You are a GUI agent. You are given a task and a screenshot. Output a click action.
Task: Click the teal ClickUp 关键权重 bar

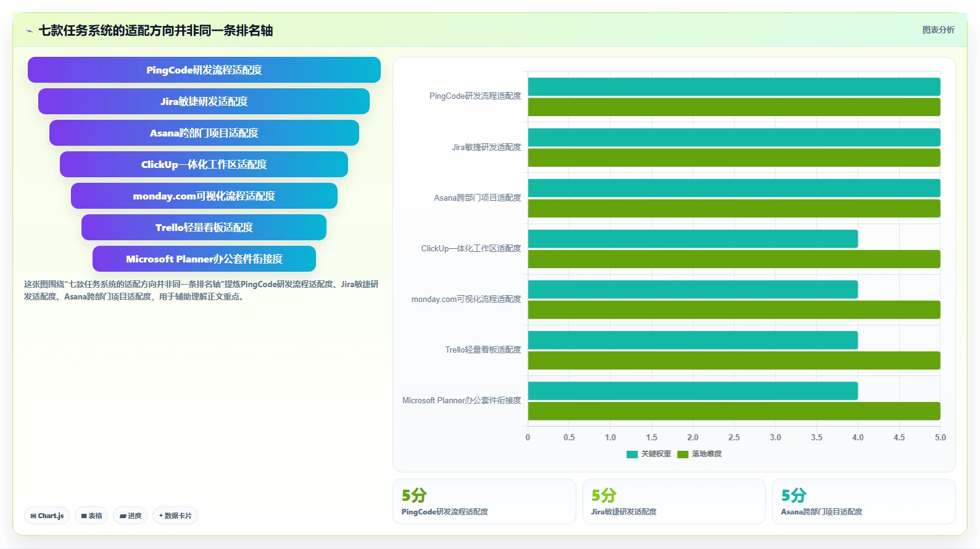[x=693, y=238]
